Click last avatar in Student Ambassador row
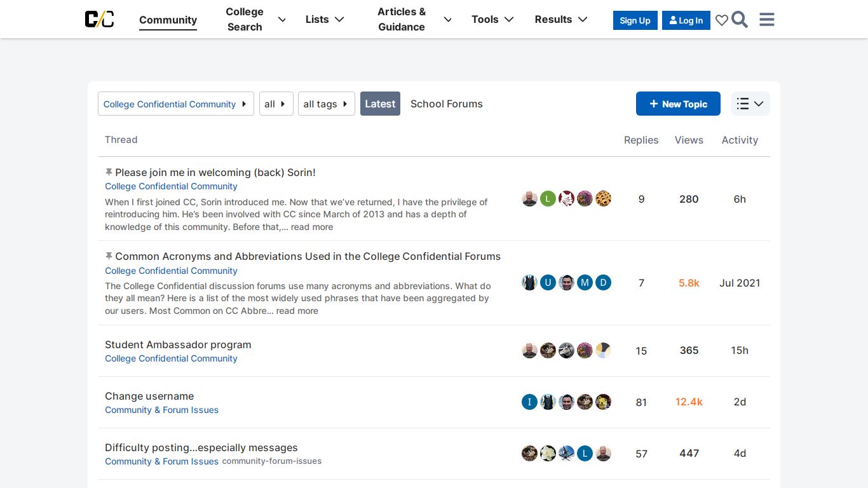Viewport: 868px width, 488px height. point(604,350)
